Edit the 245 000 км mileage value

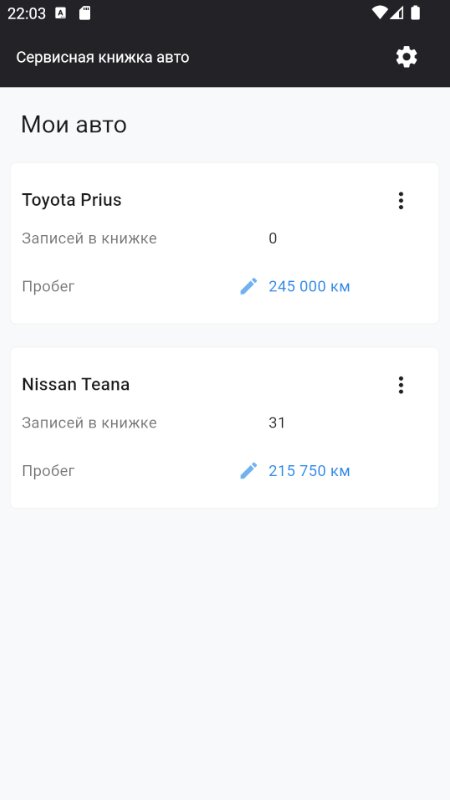click(309, 286)
